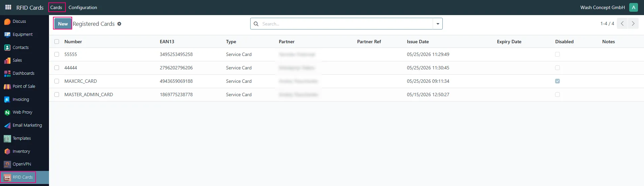Go to previous page of records

coord(622,23)
